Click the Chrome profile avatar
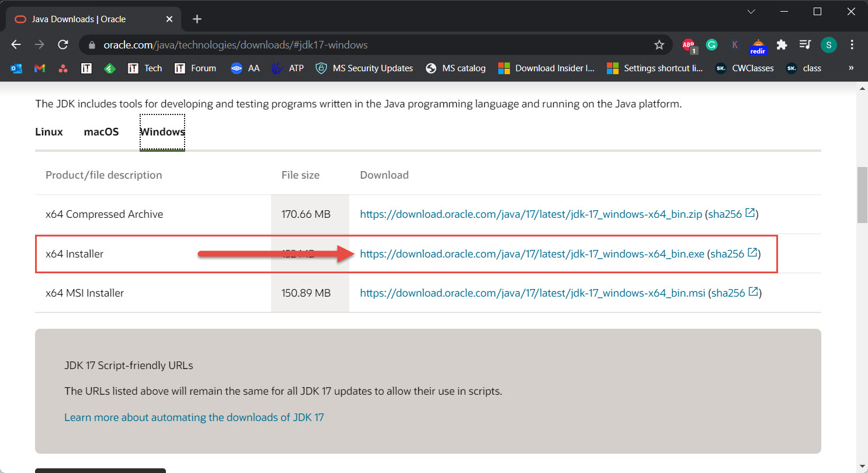 click(x=828, y=44)
